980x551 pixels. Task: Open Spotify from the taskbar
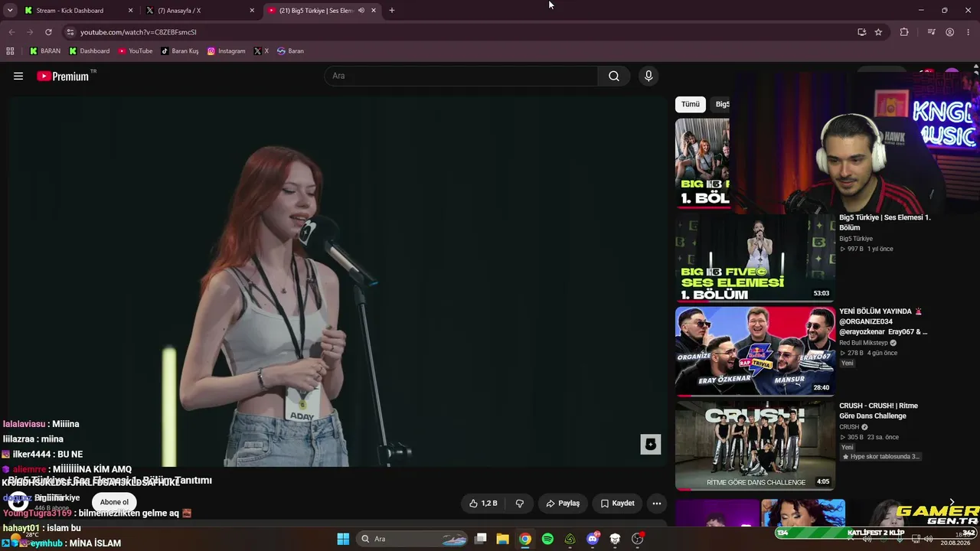tap(547, 539)
